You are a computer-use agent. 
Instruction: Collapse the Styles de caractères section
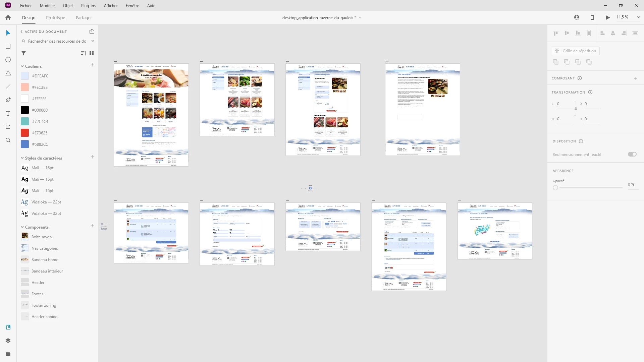[22, 158]
